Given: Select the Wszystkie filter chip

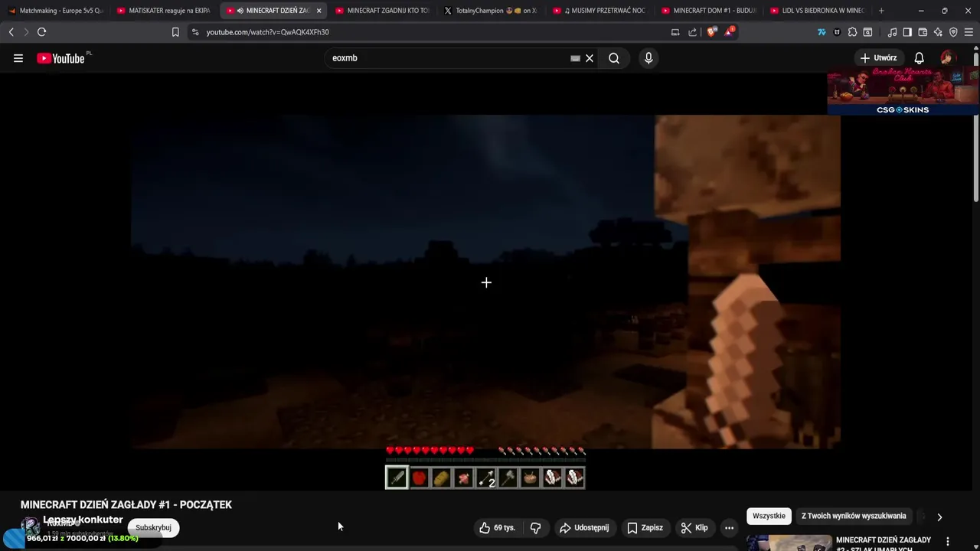Looking at the screenshot, I should tap(769, 516).
